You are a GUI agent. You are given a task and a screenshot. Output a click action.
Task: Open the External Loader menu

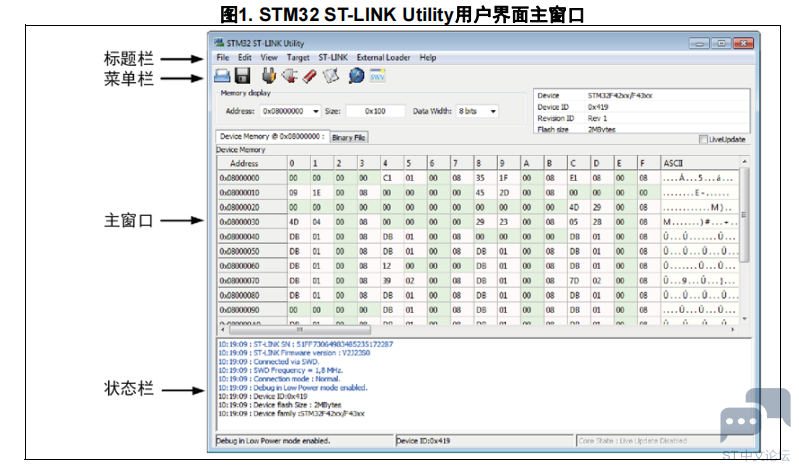click(x=383, y=58)
